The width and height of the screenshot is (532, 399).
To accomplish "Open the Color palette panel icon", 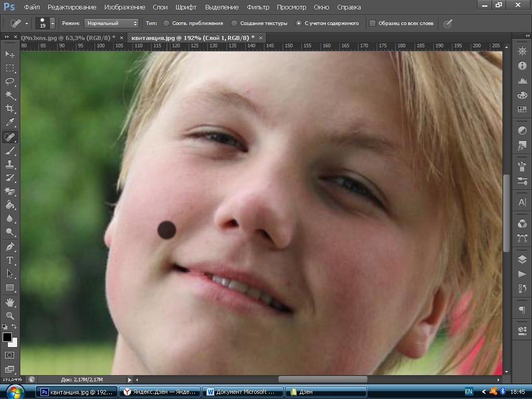I will click(x=522, y=95).
